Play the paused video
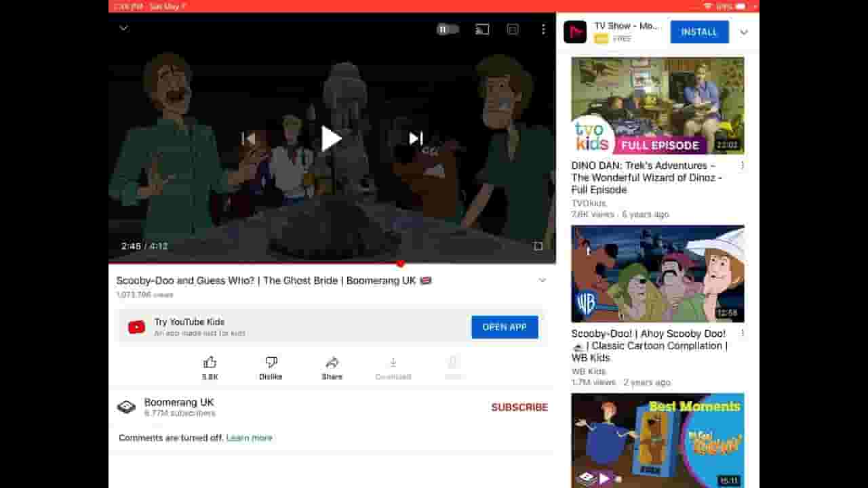 (x=331, y=138)
